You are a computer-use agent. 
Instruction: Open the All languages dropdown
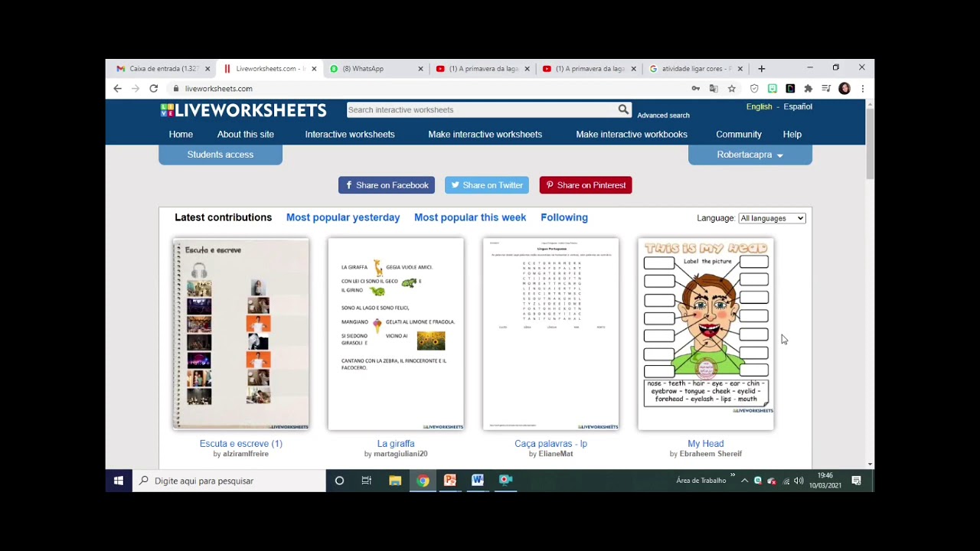point(772,218)
